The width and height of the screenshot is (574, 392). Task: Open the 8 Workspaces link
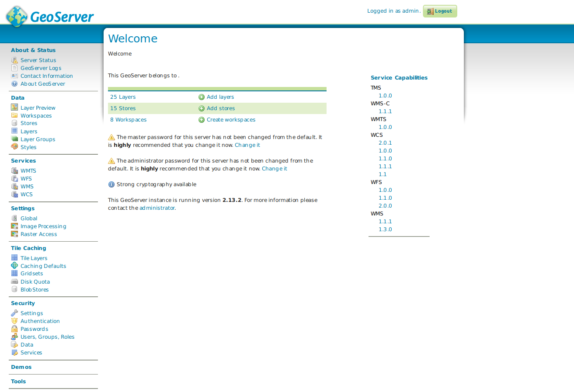(x=129, y=120)
